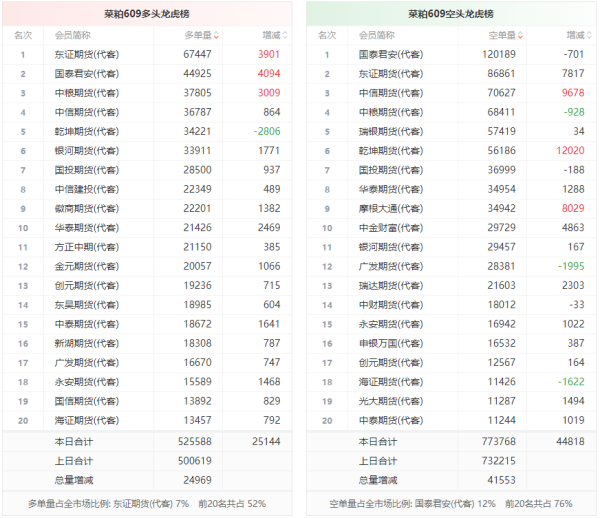The image size is (600, 518).
Task: Click red change value 12020
Action: click(x=570, y=150)
